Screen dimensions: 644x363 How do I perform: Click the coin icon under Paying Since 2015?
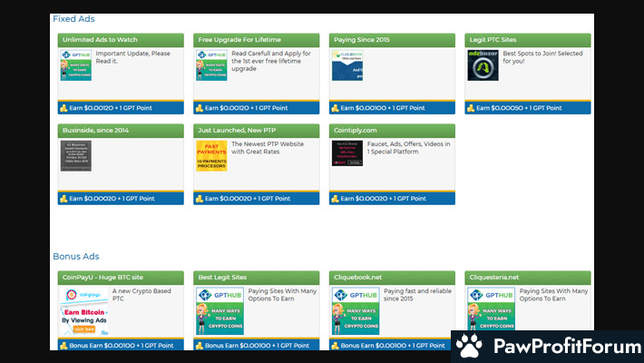click(336, 108)
